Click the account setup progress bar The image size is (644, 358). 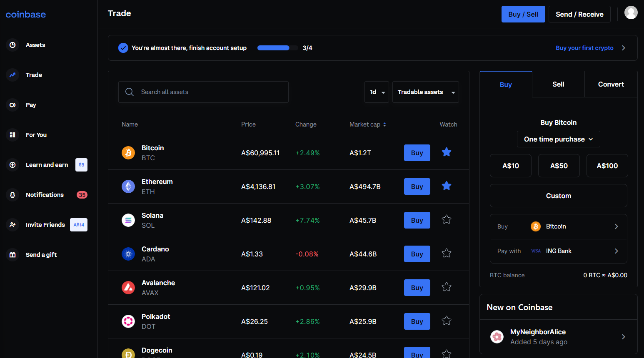pyautogui.click(x=277, y=48)
